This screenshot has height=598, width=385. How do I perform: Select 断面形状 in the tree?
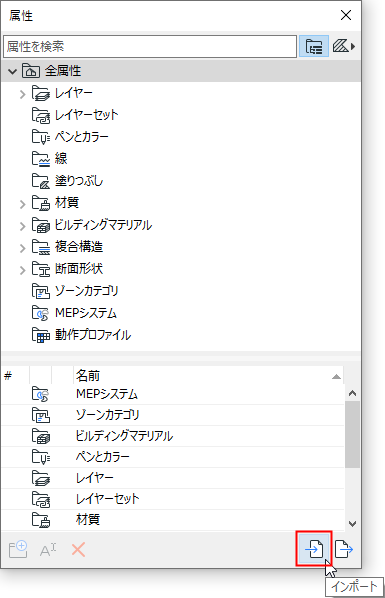pyautogui.click(x=79, y=269)
